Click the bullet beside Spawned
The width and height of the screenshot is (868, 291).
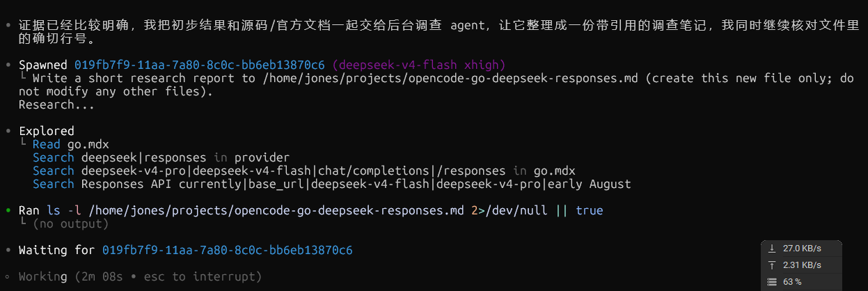pos(7,65)
